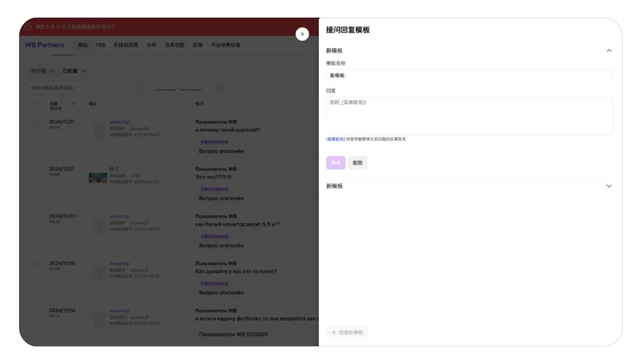Click the warning icon in the red banner
642x364 pixels.
click(28, 27)
